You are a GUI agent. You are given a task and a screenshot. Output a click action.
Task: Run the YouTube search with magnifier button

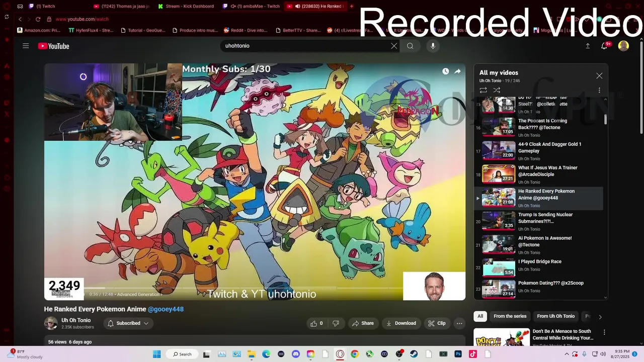pos(410,46)
